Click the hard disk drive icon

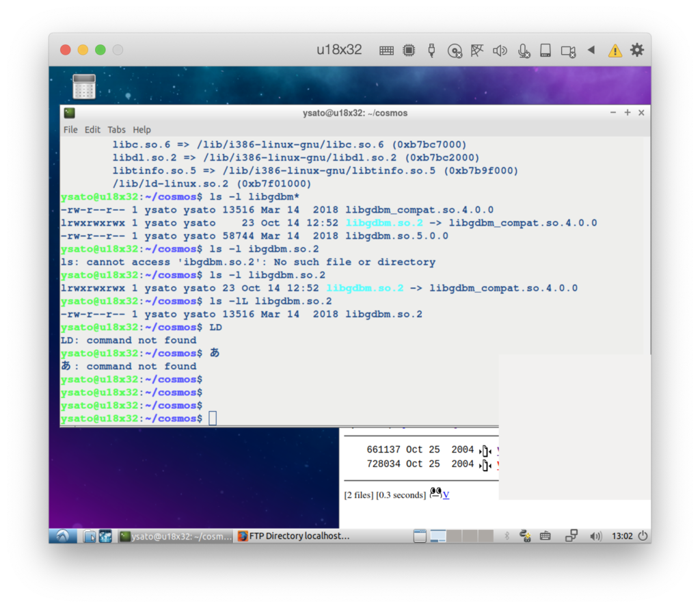[x=546, y=50]
